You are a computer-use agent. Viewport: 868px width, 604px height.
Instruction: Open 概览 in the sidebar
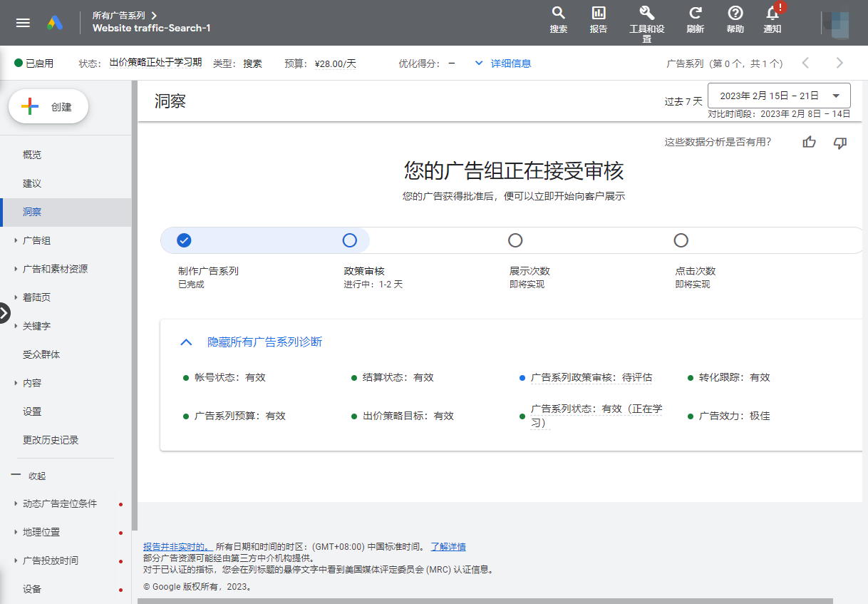[x=32, y=155]
